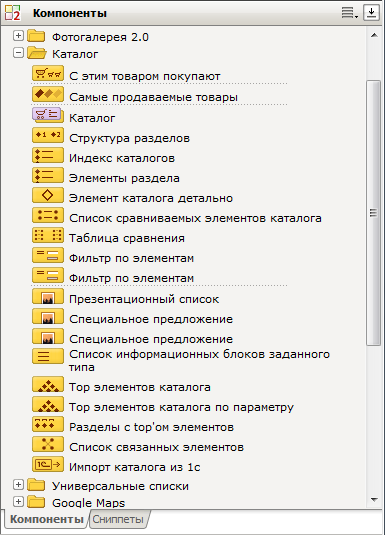Screen dimensions: 385x535
Task: Click the 'Top элементов каталога по параметру' icon
Action: click(x=48, y=404)
